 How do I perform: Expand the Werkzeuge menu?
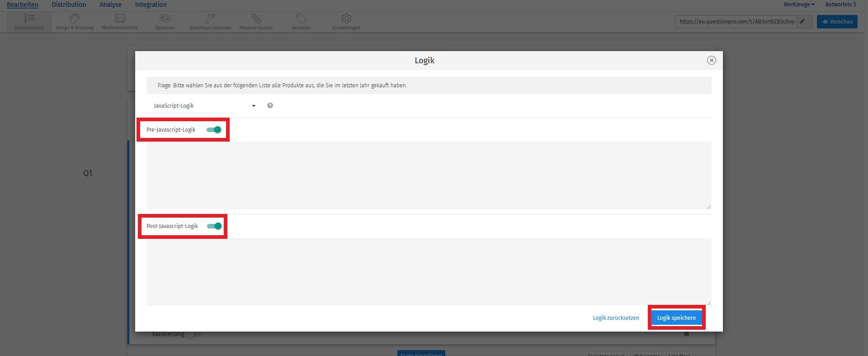(x=799, y=5)
